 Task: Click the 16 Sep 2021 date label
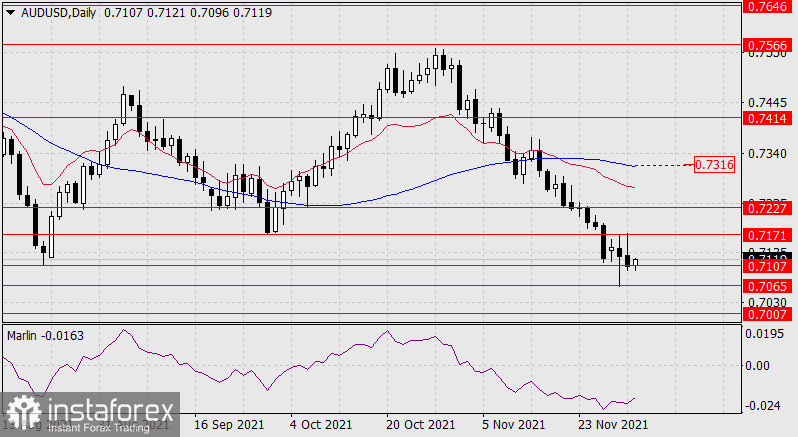pyautogui.click(x=229, y=425)
